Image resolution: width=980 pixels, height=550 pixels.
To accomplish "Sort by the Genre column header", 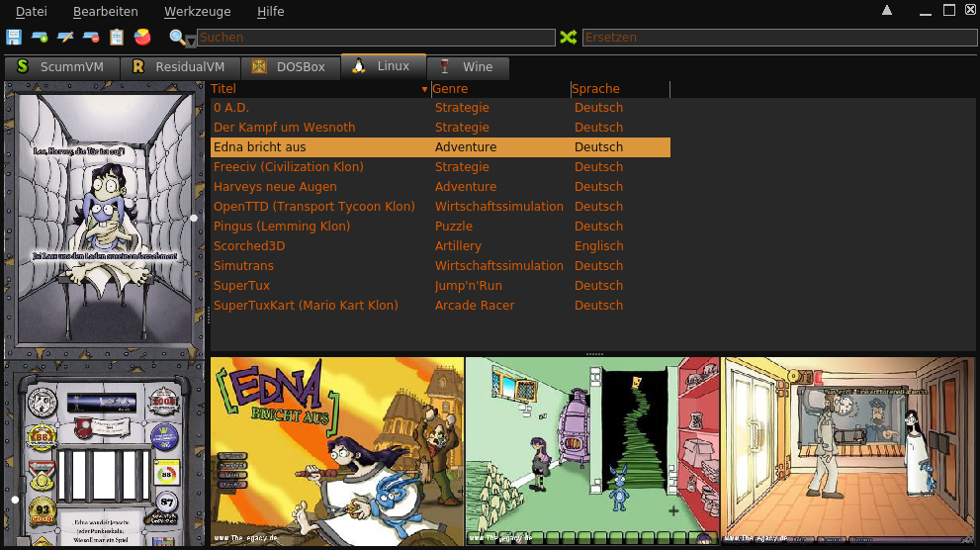I will 500,89.
